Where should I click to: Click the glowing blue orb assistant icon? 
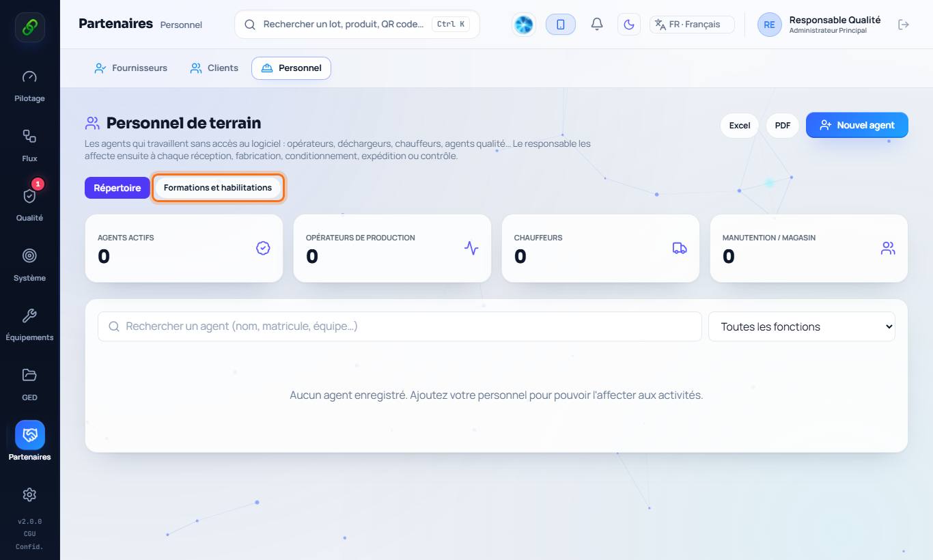click(x=524, y=25)
